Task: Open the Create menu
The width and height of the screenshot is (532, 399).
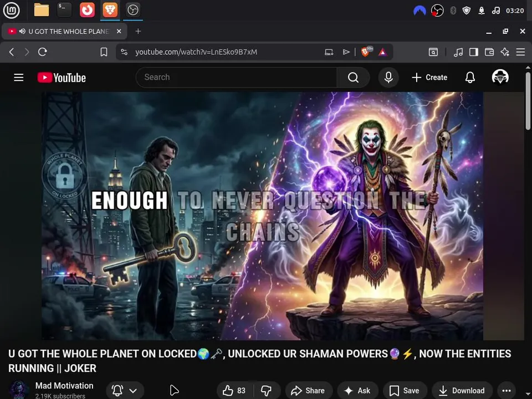Action: (x=429, y=78)
